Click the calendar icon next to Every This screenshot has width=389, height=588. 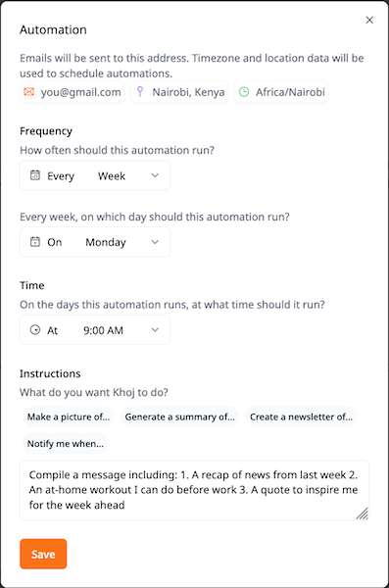pos(35,175)
